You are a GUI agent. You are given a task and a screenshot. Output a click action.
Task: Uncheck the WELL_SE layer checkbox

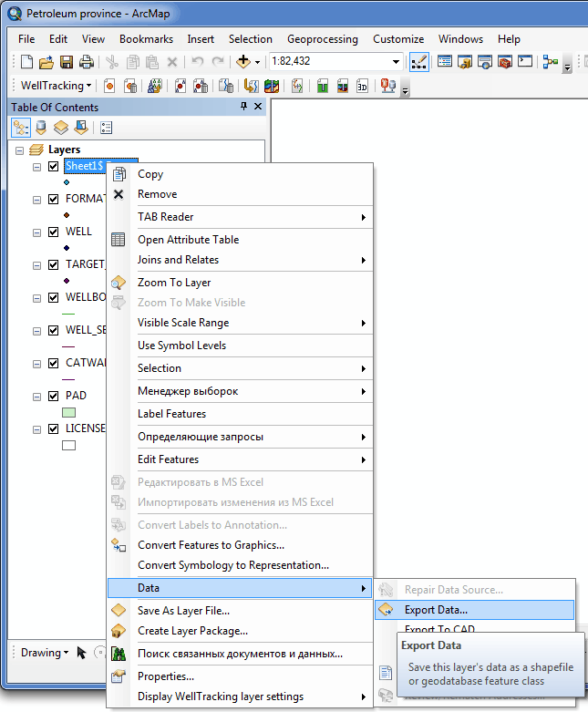tap(54, 330)
